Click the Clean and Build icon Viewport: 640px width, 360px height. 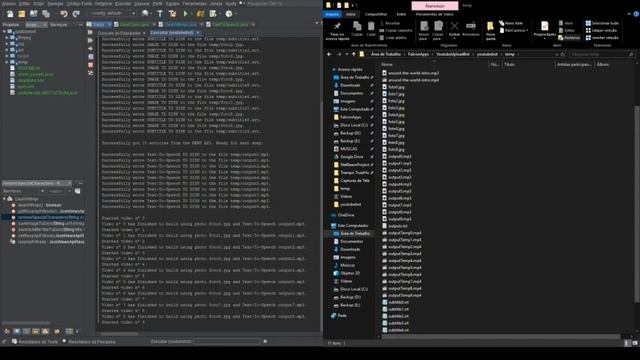(x=172, y=14)
